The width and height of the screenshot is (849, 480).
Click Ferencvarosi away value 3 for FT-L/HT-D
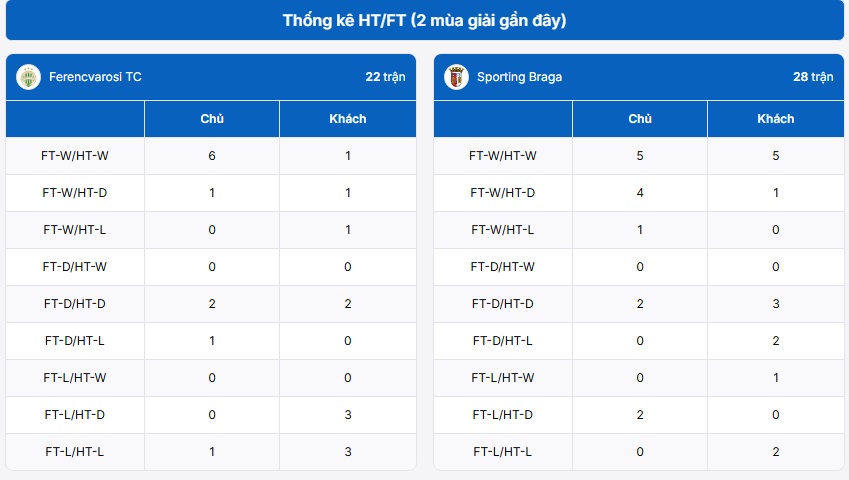coord(348,415)
